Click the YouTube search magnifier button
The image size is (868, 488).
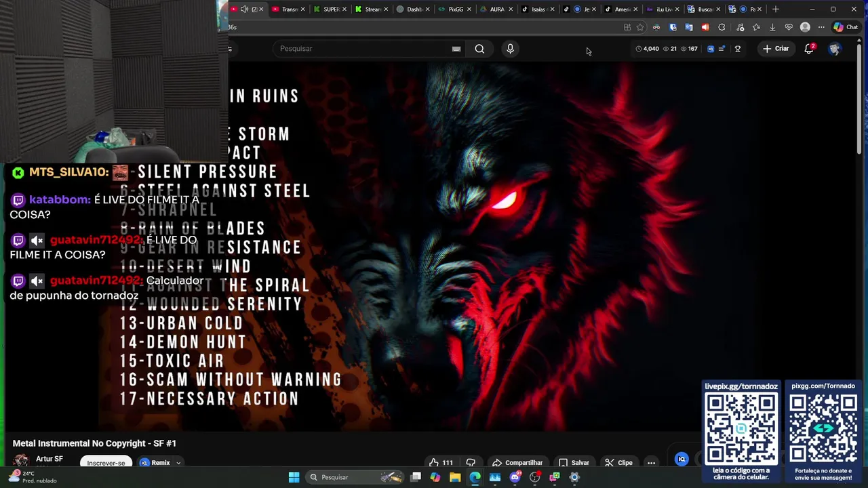click(x=479, y=49)
